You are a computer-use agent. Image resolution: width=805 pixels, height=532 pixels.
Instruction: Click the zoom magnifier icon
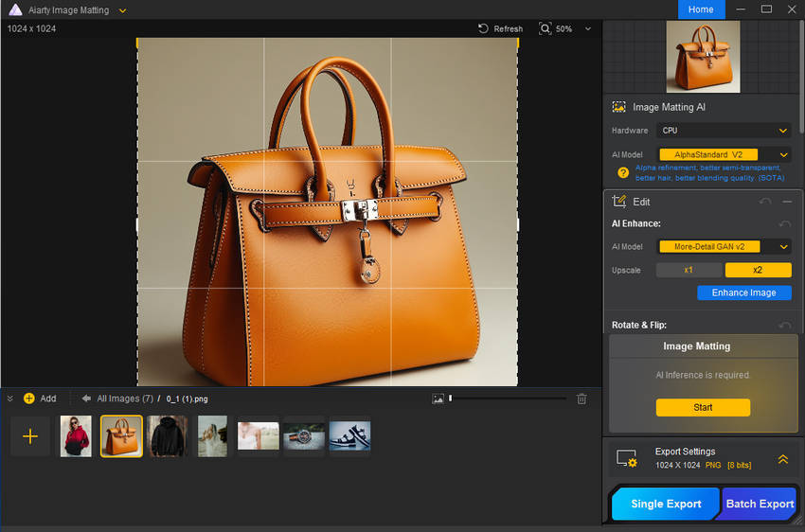pyautogui.click(x=545, y=28)
